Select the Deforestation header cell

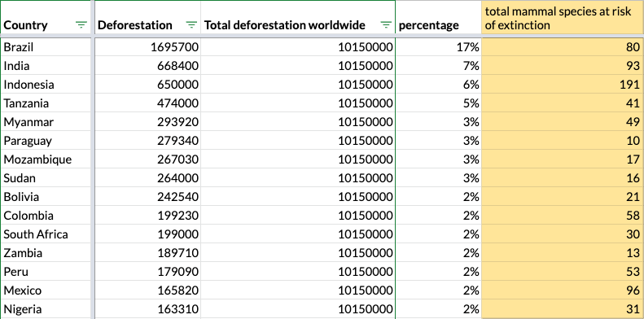[148, 17]
